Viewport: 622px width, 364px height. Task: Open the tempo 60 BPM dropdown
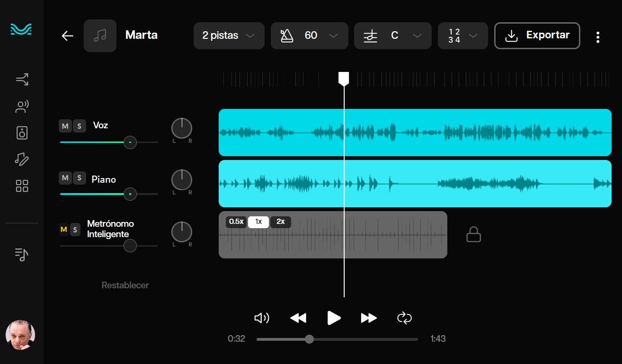click(x=310, y=36)
